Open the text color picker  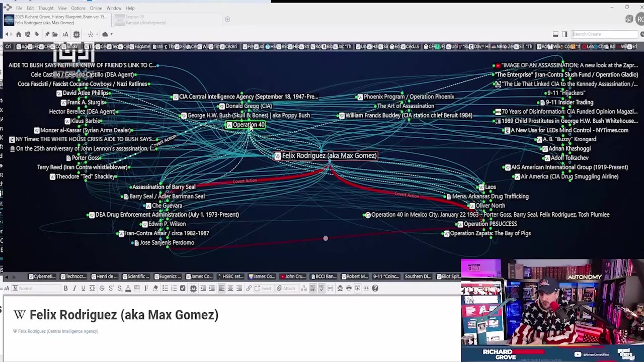point(128,288)
